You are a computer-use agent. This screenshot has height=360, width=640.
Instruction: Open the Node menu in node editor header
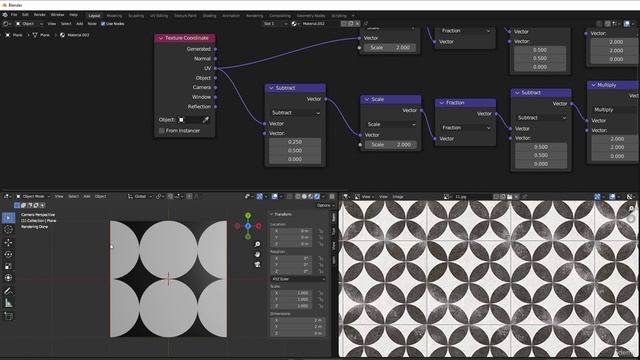92,24
